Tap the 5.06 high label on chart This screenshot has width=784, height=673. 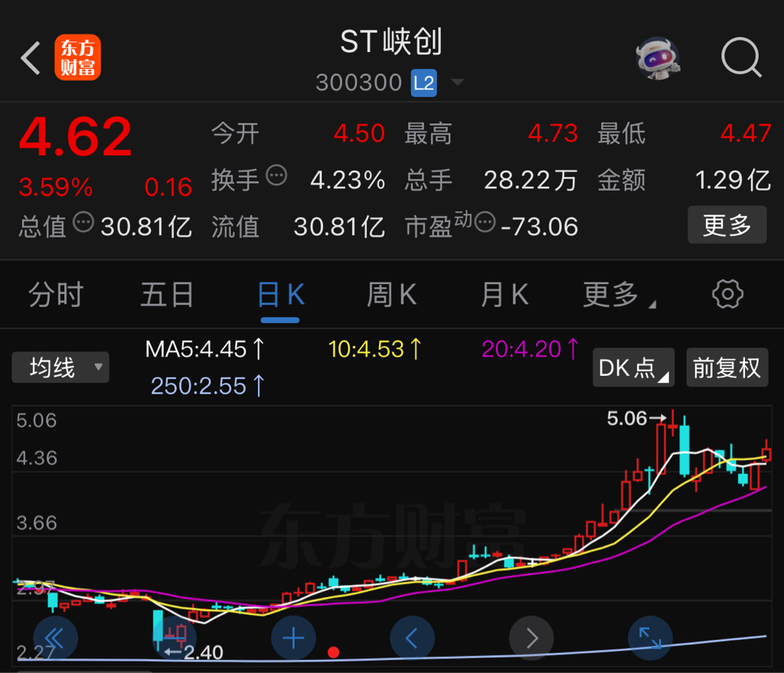[x=627, y=419]
